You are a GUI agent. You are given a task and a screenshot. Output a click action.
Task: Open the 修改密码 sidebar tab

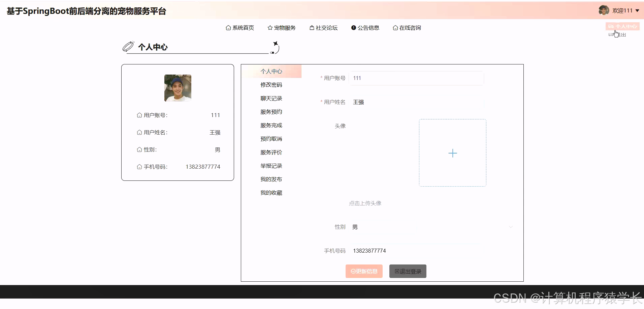271,85
